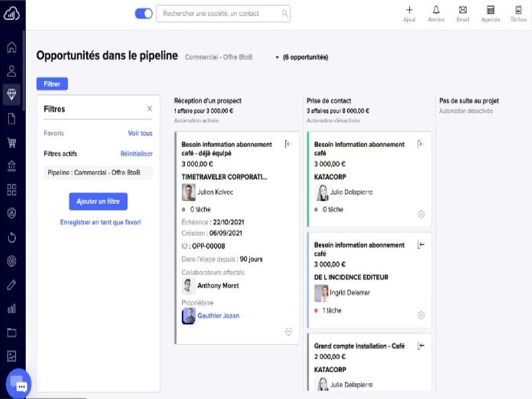Image resolution: width=532 pixels, height=399 pixels.
Task: Open the shopping cart icon in sidebar
Action: click(x=11, y=142)
